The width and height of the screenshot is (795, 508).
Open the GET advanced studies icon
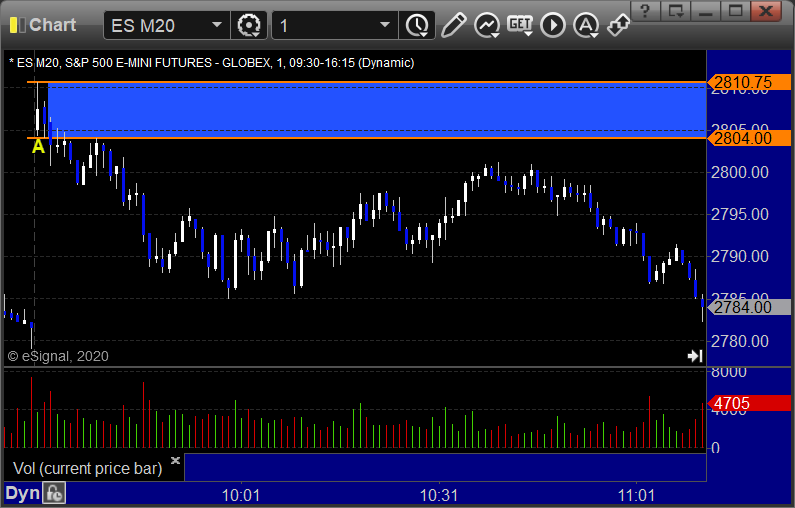(520, 25)
